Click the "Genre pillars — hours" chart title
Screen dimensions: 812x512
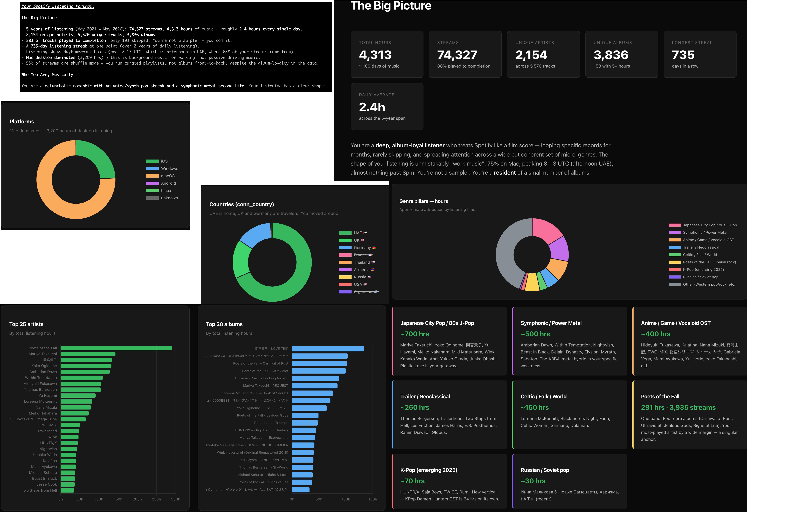point(424,201)
